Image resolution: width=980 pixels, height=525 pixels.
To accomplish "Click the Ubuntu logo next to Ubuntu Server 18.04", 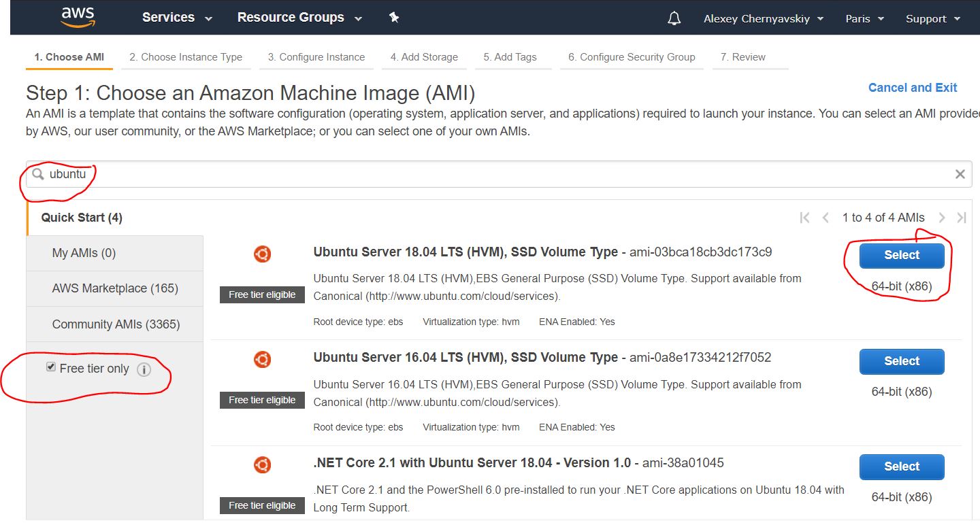I will [262, 252].
